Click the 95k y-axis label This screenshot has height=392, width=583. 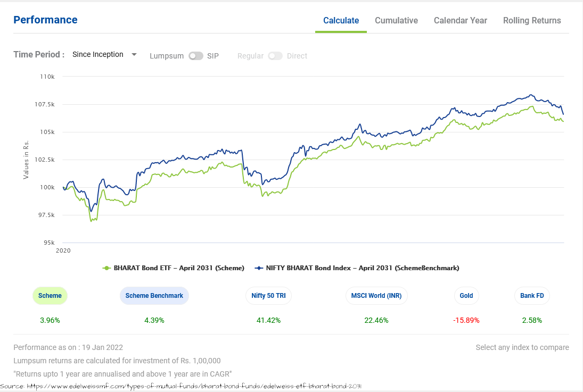[49, 243]
